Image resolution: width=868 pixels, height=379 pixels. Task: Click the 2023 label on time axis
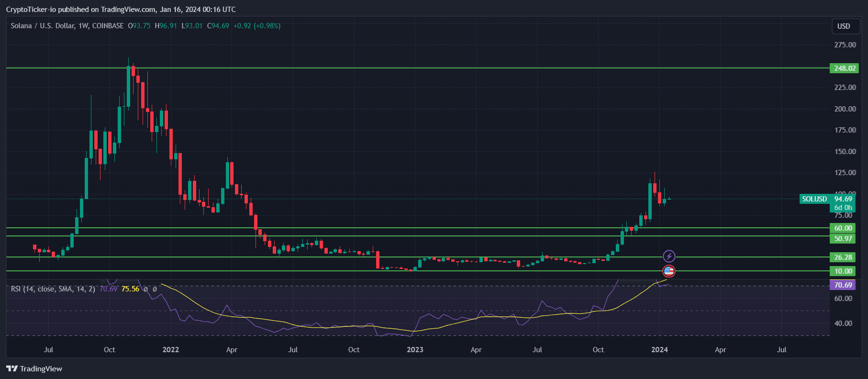[x=415, y=350]
